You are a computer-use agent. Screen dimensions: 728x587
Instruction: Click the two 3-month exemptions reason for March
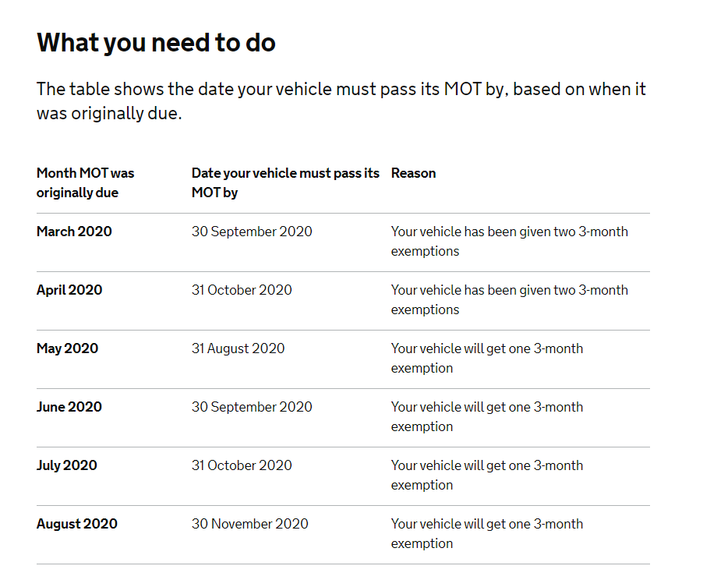(x=509, y=242)
